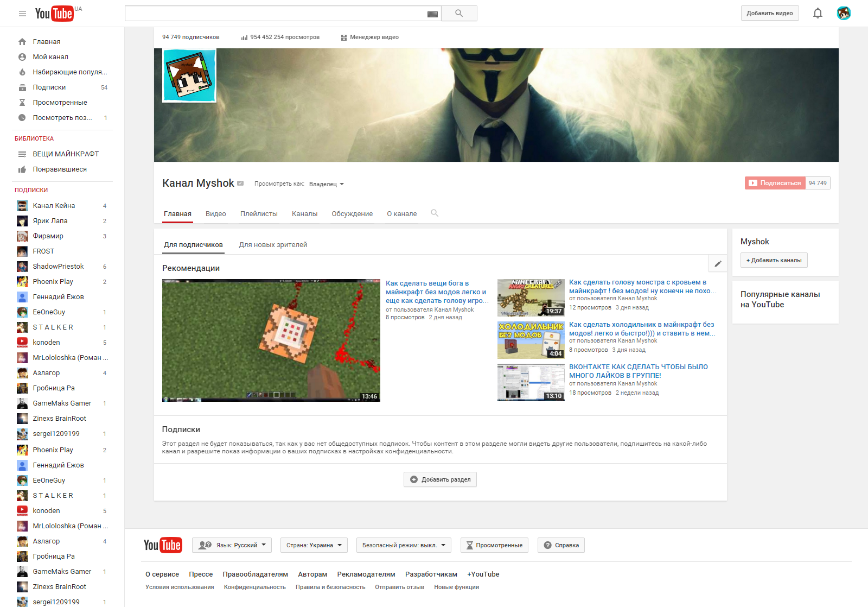The height and width of the screenshot is (607, 868).
Task: Open the hamburger guide menu icon
Action: pos(22,14)
